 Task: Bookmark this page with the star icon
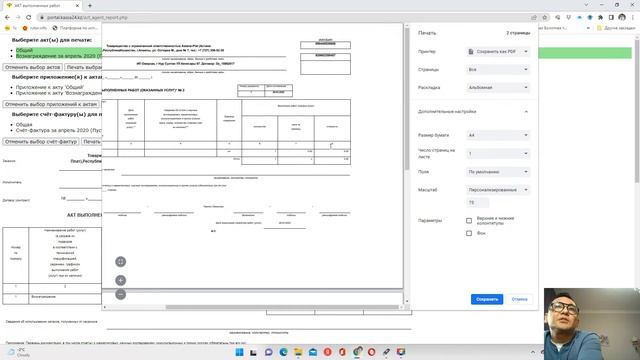544,18
